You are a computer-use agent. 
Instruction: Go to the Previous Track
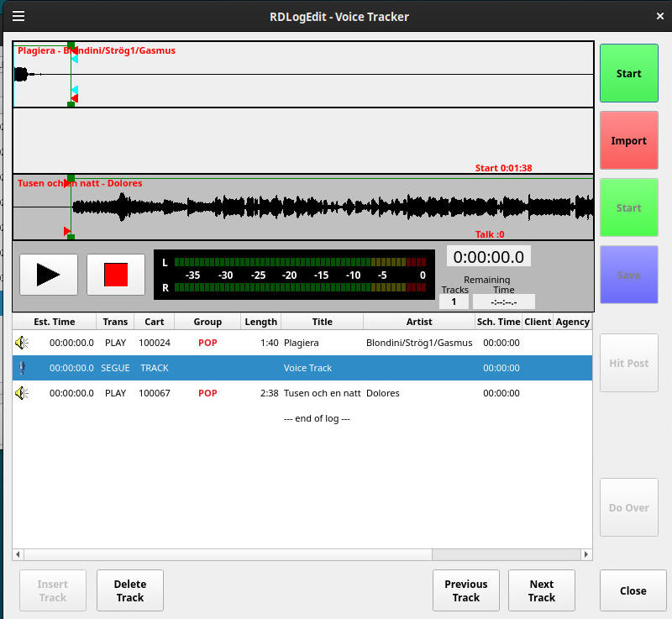(x=466, y=590)
